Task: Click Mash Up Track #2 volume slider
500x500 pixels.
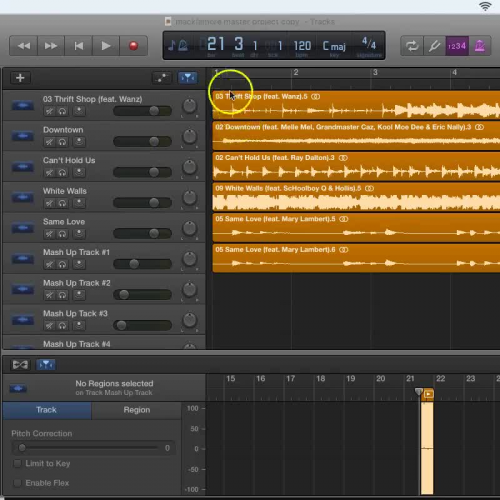Action: [143, 295]
